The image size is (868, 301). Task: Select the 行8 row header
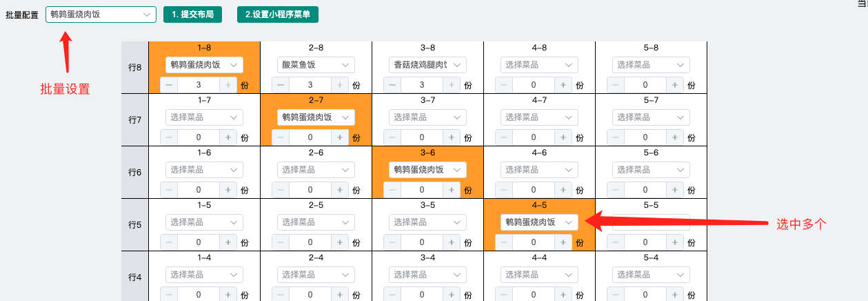[135, 68]
